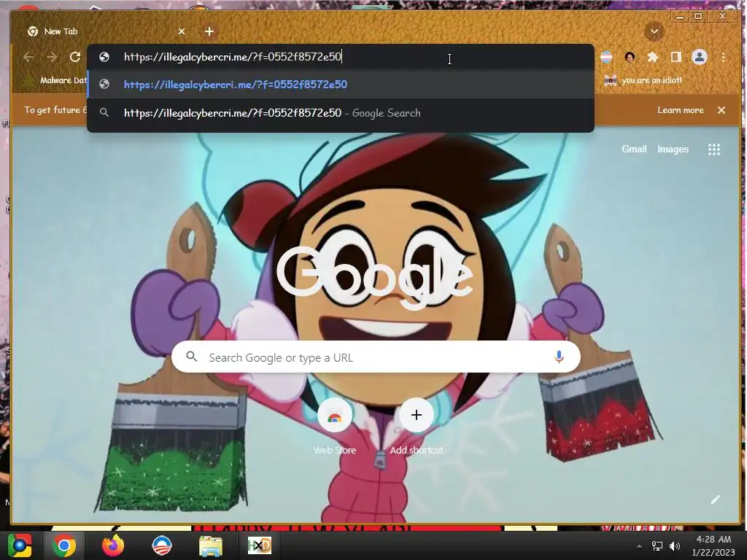The image size is (747, 560).
Task: Open a new tab with the plus button
Action: point(209,31)
